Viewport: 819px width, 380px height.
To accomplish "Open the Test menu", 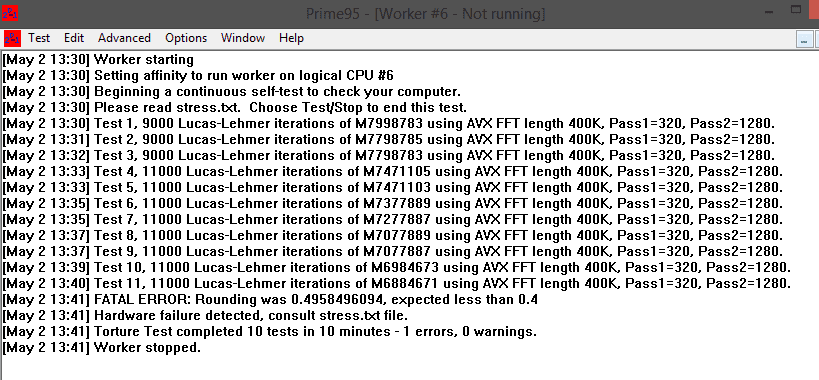I will point(39,38).
